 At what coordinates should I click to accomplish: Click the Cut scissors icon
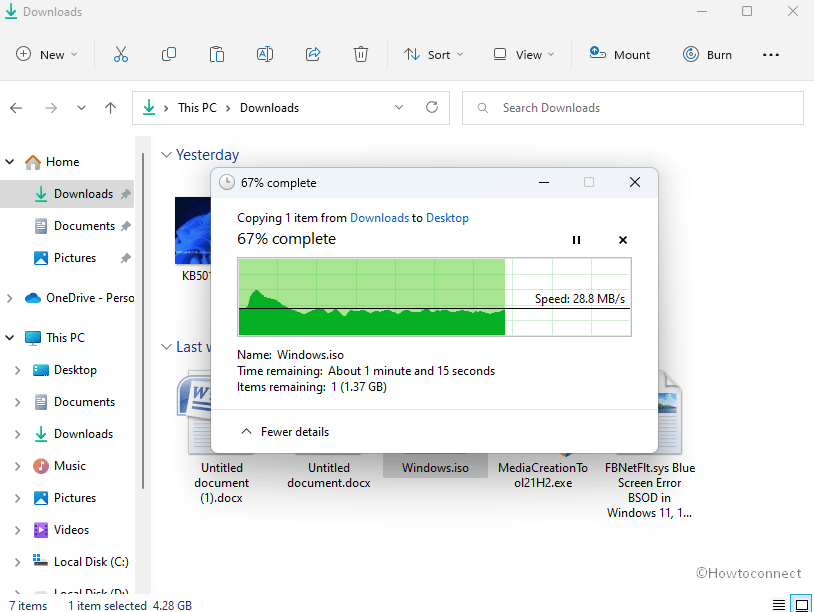point(120,55)
